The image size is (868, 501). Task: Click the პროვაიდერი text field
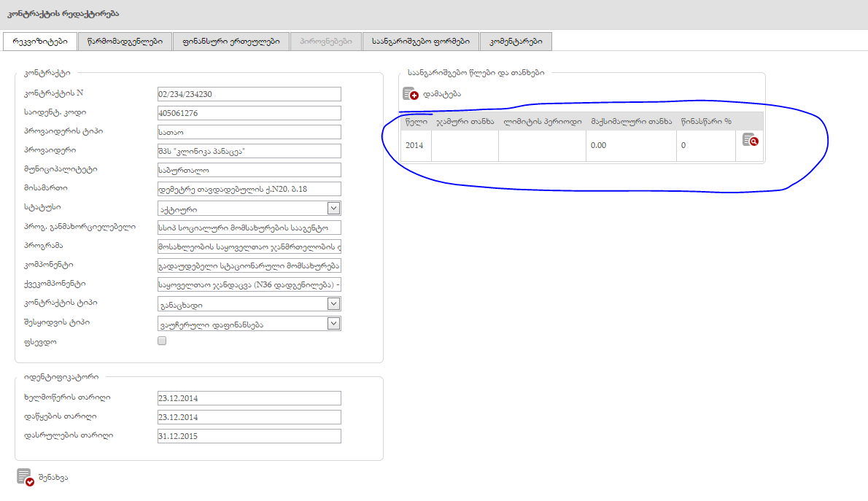click(x=249, y=151)
